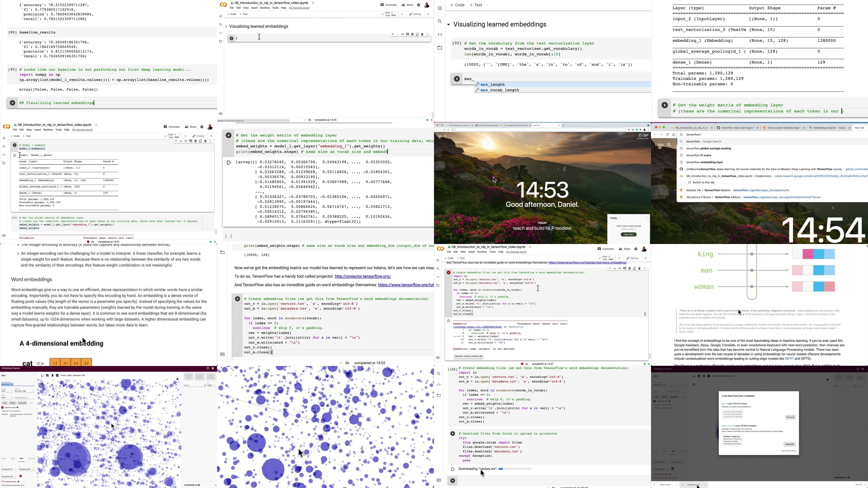Open code snippets icon beside the max_ autocomplete notebook
Image resolution: width=868 pixels, height=488 pixels.
click(440, 35)
